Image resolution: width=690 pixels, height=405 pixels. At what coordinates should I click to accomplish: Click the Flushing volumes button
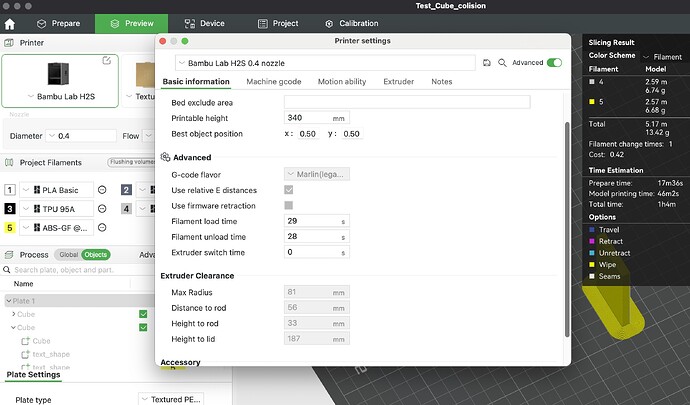[132, 162]
